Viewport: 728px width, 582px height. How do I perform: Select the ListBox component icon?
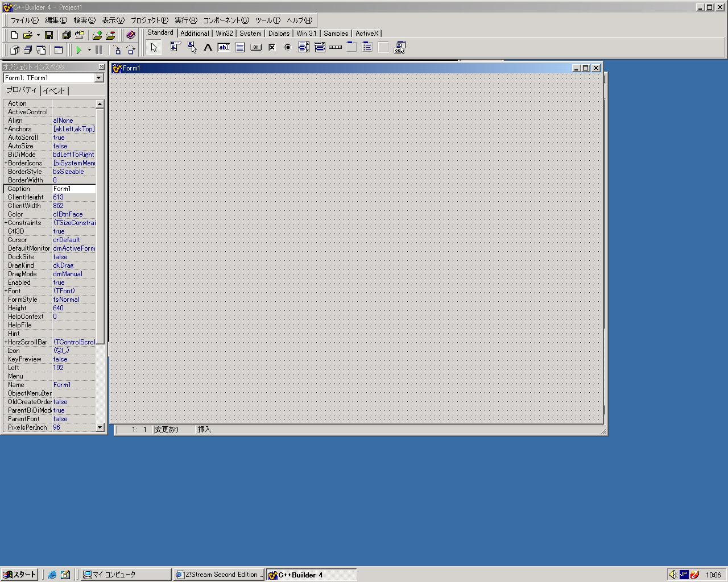click(304, 47)
